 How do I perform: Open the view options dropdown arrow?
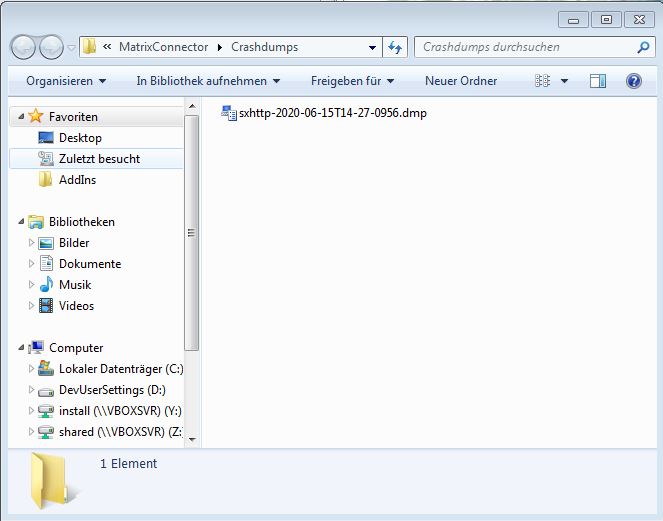pyautogui.click(x=564, y=81)
